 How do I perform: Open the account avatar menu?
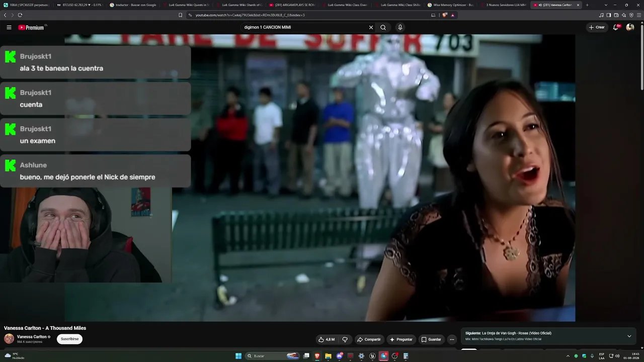[x=630, y=27]
